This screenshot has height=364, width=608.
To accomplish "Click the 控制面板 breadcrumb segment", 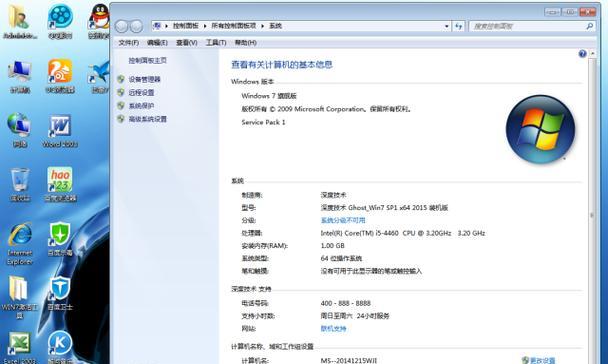I will [x=185, y=26].
